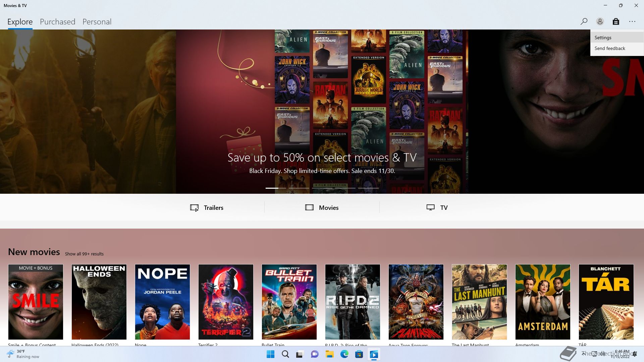Viewport: 644px width, 362px height.
Task: Open the weather widget showing 36°F
Action: (23, 354)
